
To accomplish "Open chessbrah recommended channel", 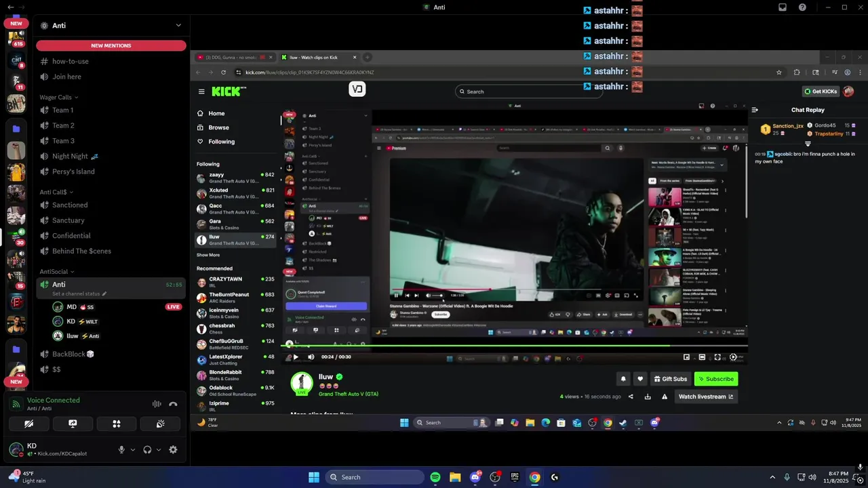I will point(235,329).
